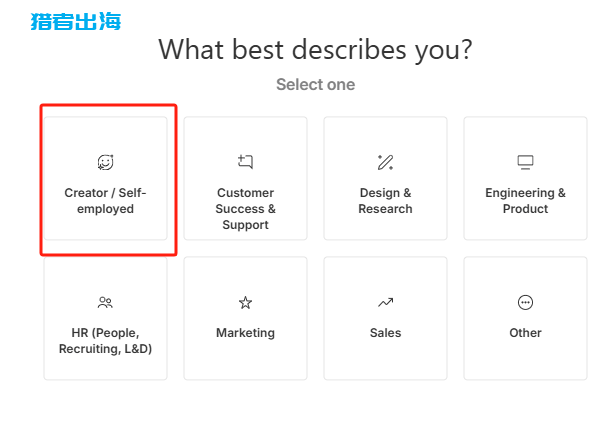Click the blue Chinese logo watermark
The image size is (616, 437).
pos(76,21)
